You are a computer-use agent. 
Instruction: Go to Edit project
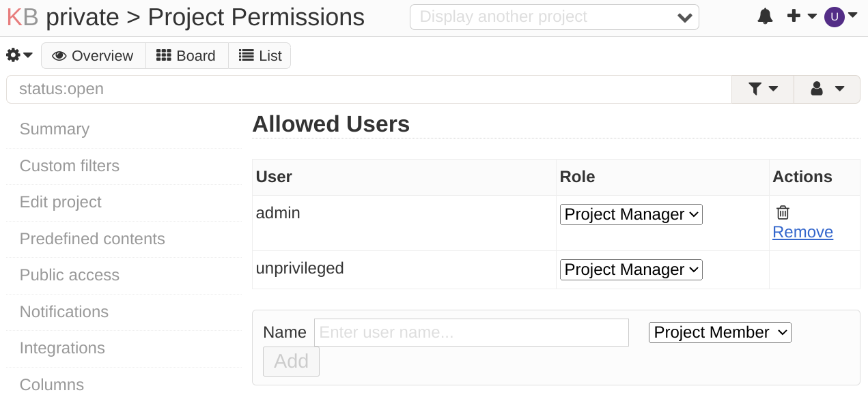point(61,202)
